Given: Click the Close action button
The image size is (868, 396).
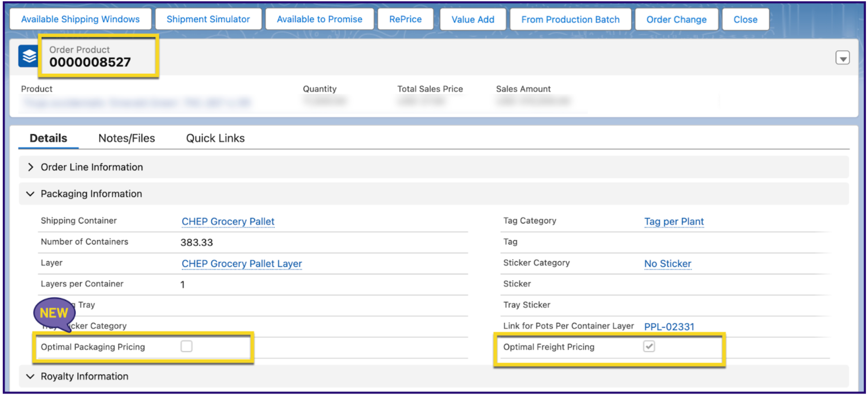Looking at the screenshot, I should [745, 19].
